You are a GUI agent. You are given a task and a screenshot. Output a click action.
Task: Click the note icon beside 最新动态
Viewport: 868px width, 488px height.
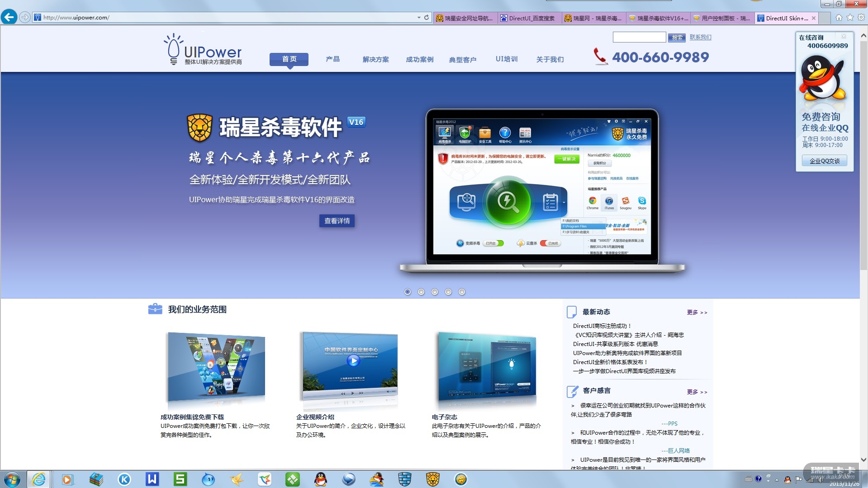[x=572, y=312]
